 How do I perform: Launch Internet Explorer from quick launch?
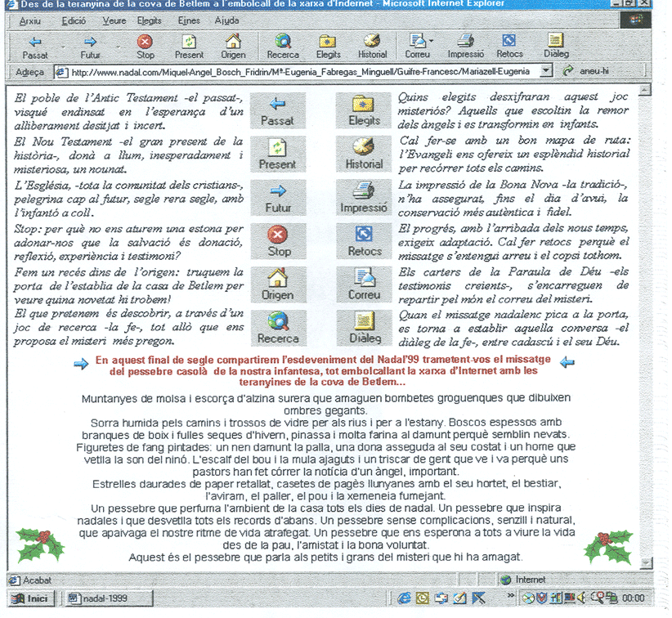tap(404, 598)
